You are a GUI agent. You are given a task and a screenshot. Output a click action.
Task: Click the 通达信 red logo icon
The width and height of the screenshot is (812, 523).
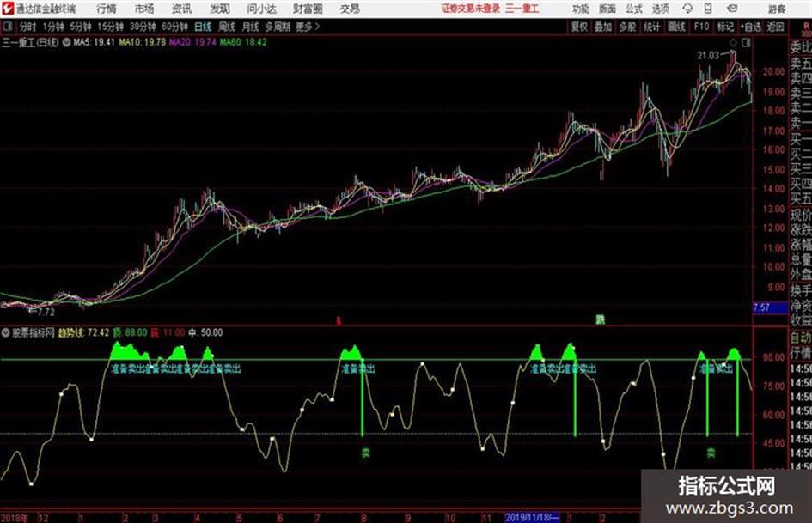pos(7,9)
